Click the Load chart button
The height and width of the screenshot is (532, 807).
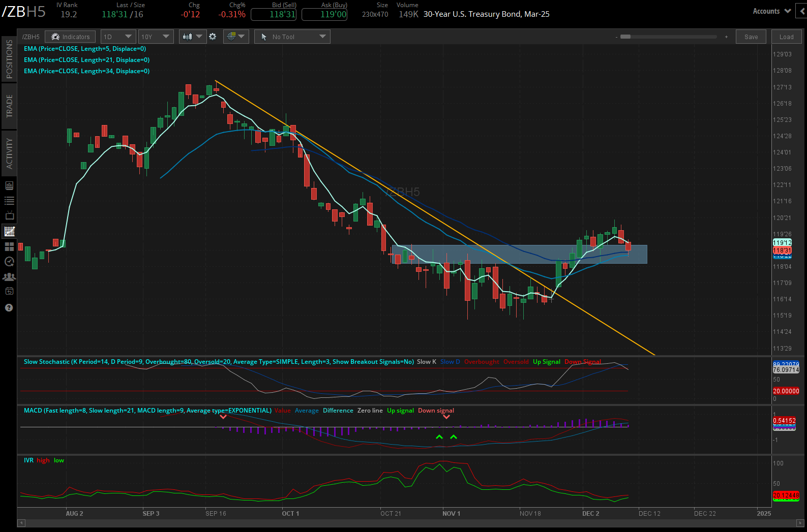tap(786, 37)
